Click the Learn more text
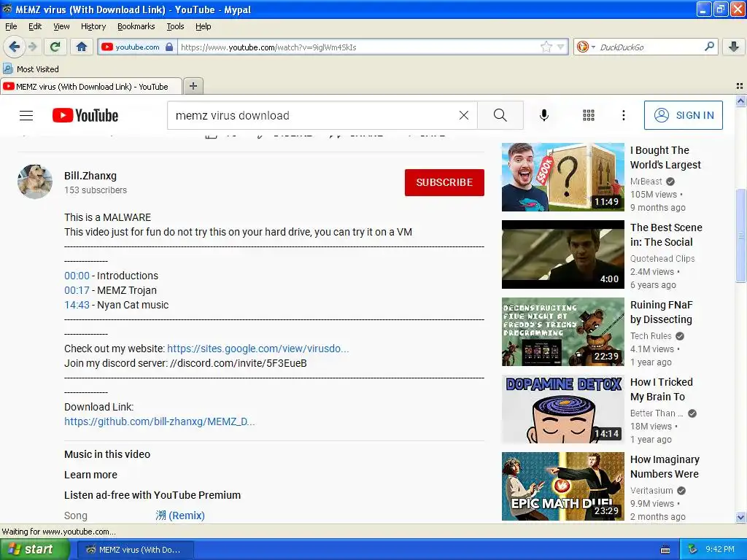This screenshot has height=560, width=747. [x=90, y=475]
